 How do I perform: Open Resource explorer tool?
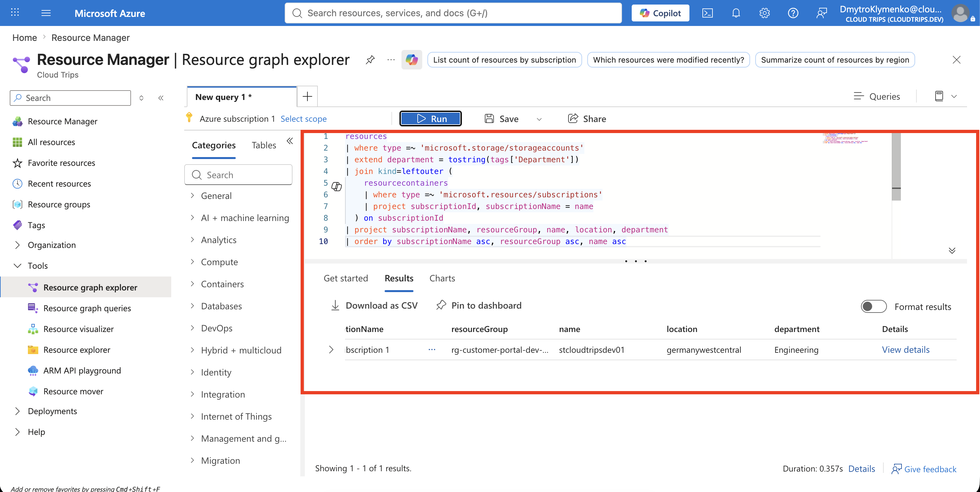[x=77, y=350]
